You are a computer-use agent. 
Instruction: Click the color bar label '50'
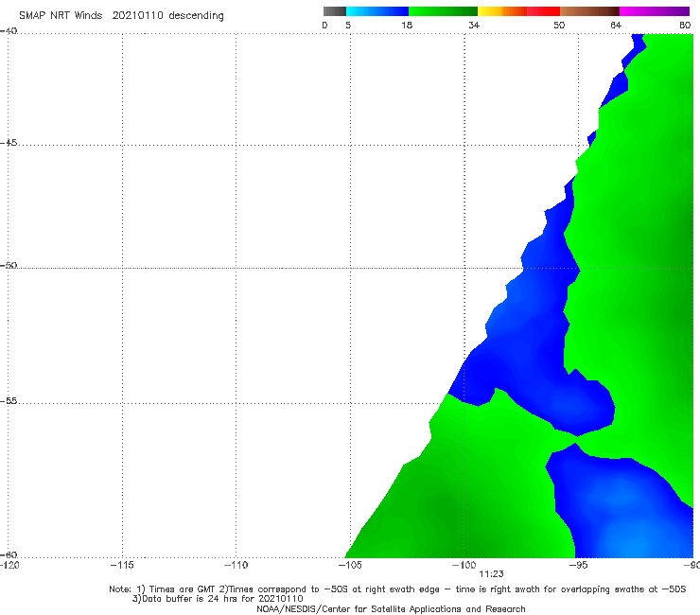click(x=559, y=25)
